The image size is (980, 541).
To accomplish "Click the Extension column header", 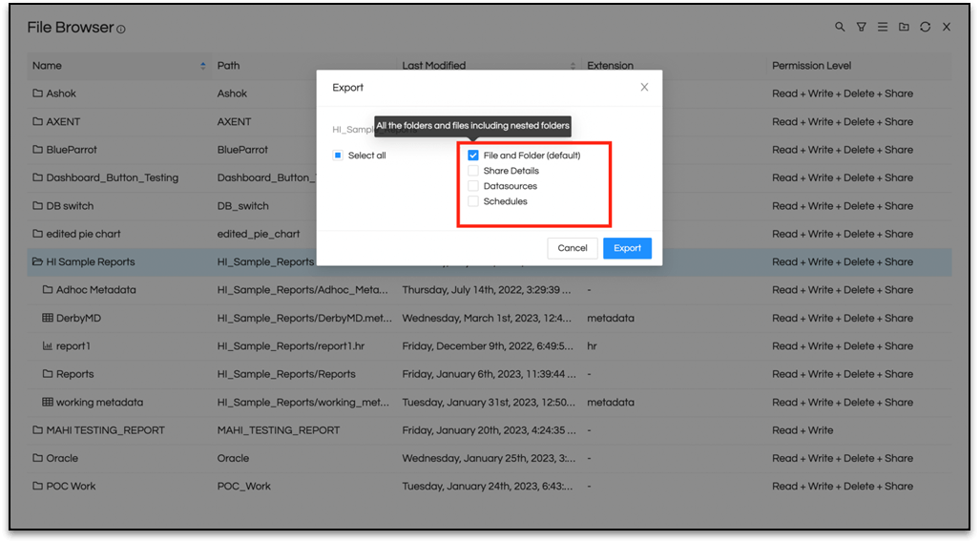I will click(x=610, y=66).
